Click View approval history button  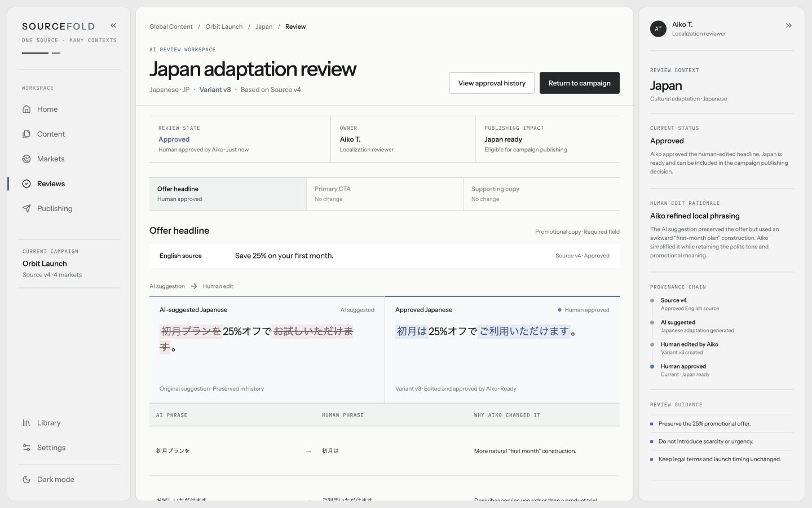coord(492,83)
